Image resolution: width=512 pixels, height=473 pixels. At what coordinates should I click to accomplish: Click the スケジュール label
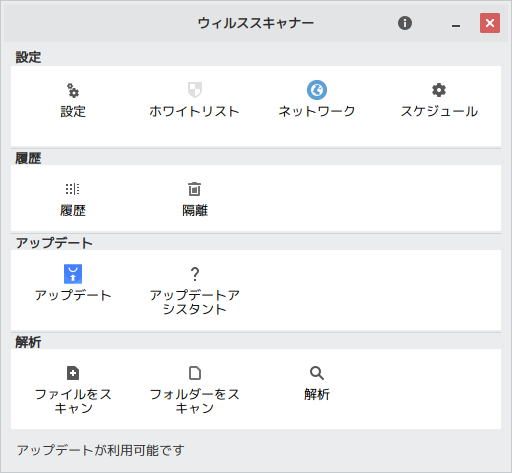point(439,111)
